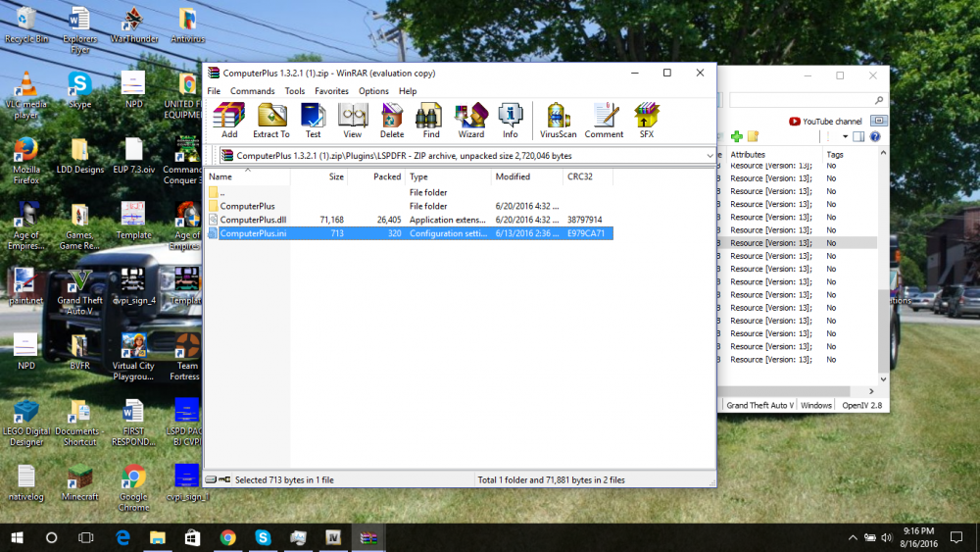980x552 pixels.
Task: Open the Options menu
Action: [x=373, y=91]
